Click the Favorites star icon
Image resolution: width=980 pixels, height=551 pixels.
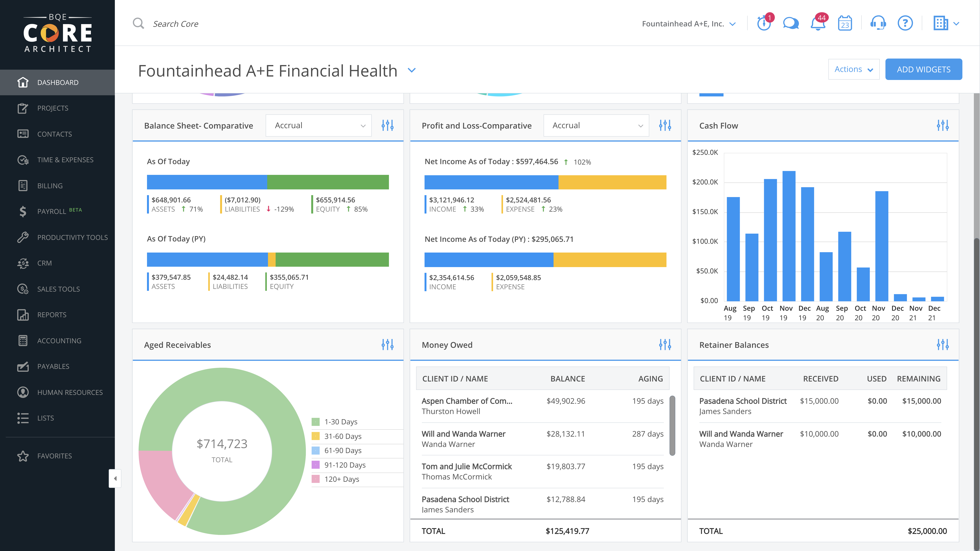tap(23, 456)
